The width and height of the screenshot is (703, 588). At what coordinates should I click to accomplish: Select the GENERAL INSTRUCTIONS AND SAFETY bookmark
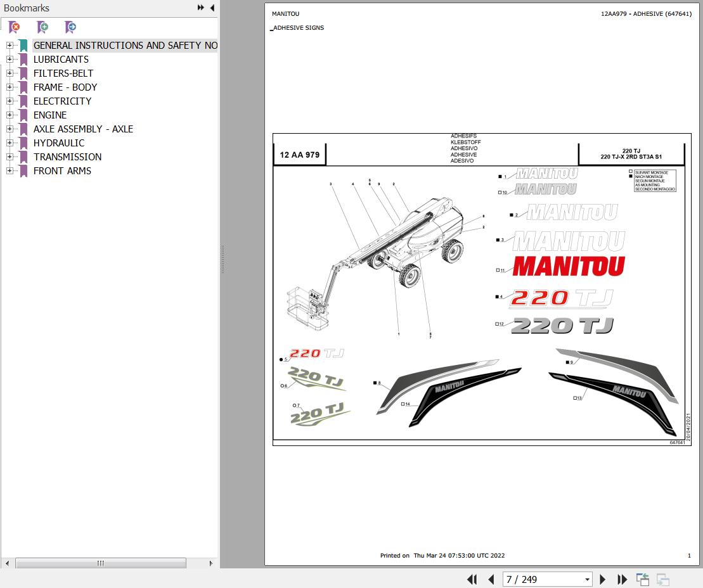(x=125, y=45)
